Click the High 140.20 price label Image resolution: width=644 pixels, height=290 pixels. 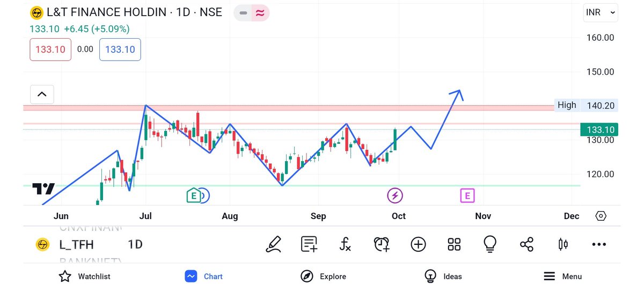tap(586, 105)
